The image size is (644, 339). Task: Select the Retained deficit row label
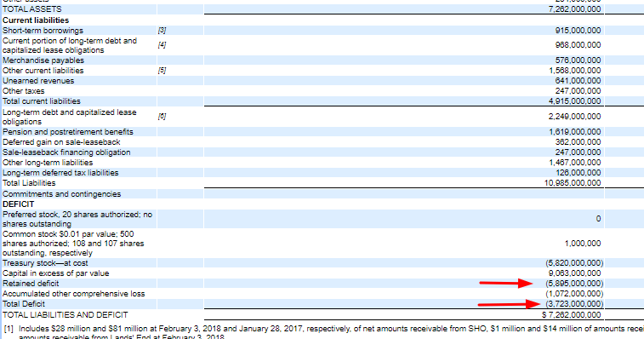click(31, 284)
